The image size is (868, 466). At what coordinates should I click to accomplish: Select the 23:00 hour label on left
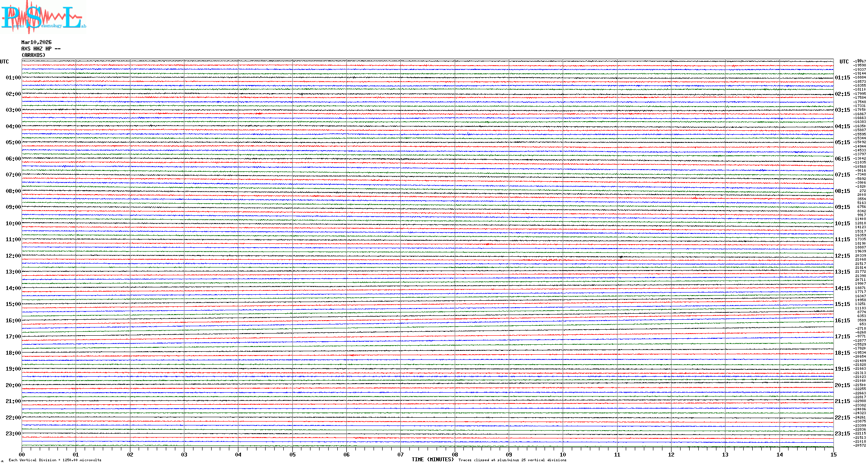click(13, 434)
